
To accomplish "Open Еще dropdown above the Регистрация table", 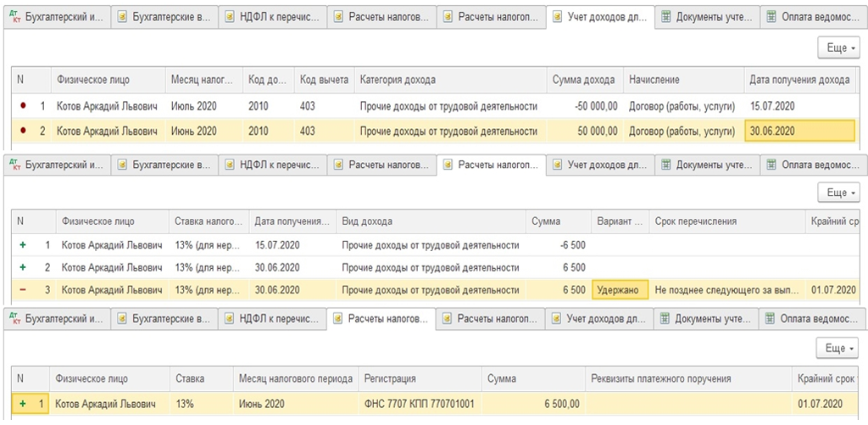I will [842, 349].
